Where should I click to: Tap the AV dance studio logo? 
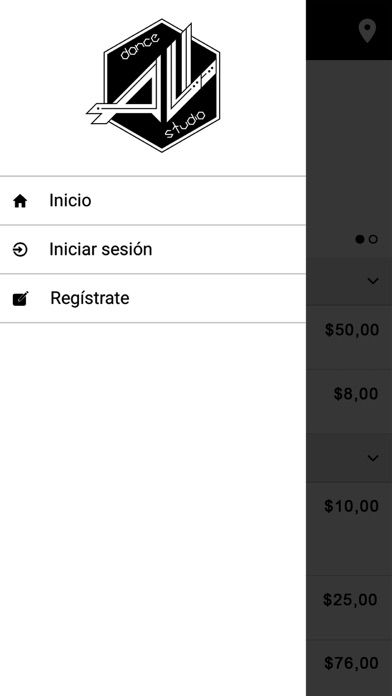154,85
